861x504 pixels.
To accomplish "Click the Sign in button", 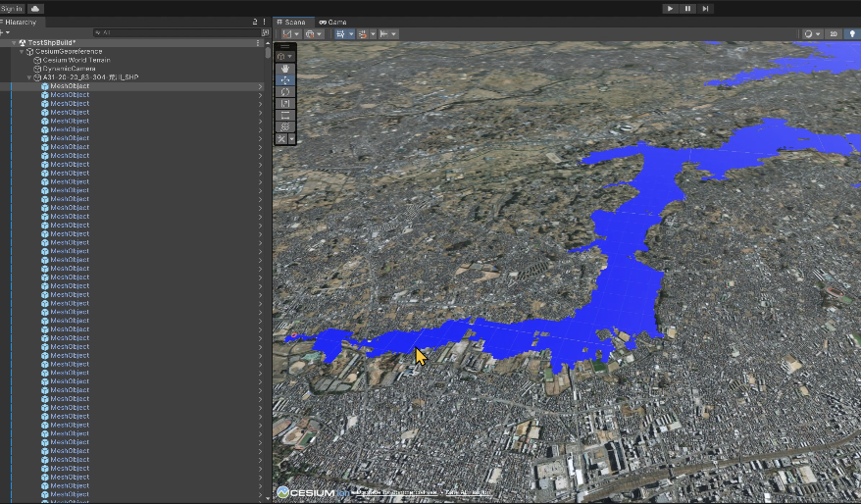I will pos(12,8).
